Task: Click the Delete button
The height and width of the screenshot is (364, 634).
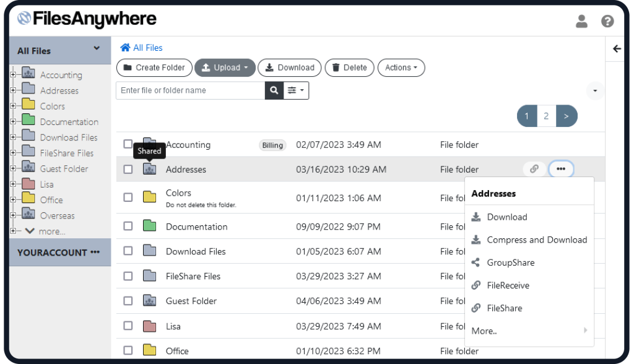Action: [349, 67]
